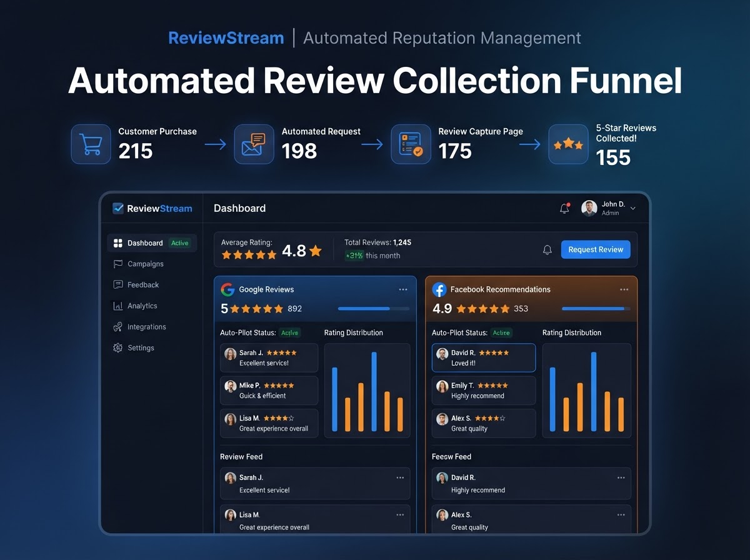Click Facebook Recommendations count 353
Image resolution: width=750 pixels, height=560 pixels.
[x=521, y=309]
